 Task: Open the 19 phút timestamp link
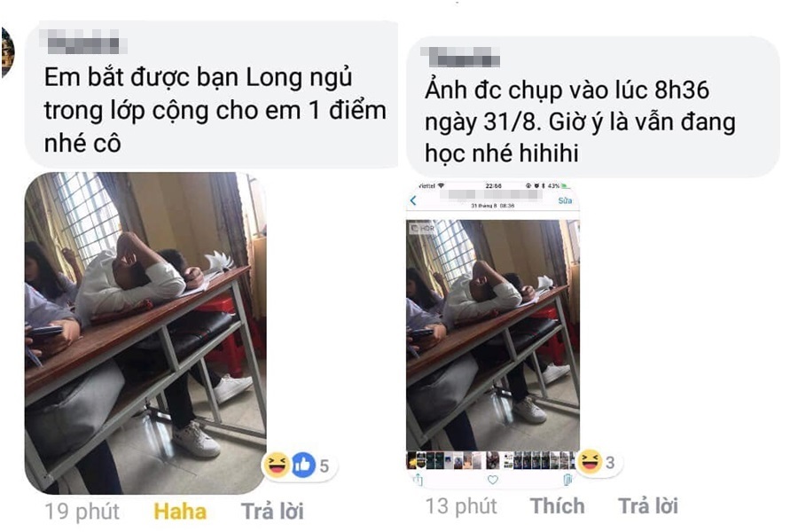[82, 512]
